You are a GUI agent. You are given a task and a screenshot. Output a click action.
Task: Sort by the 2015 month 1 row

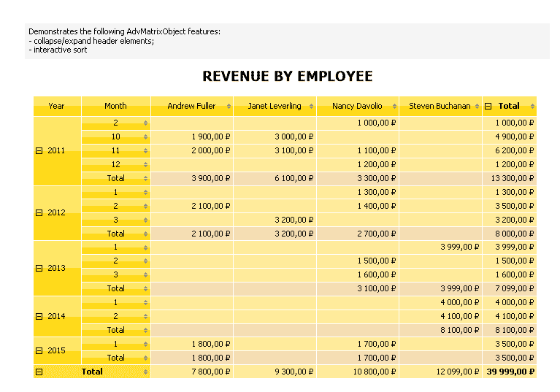point(145,344)
